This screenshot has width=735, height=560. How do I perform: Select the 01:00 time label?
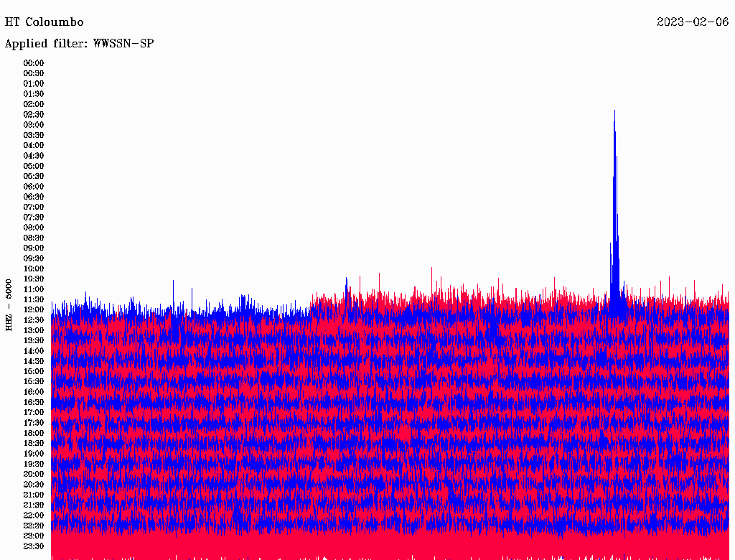34,83
